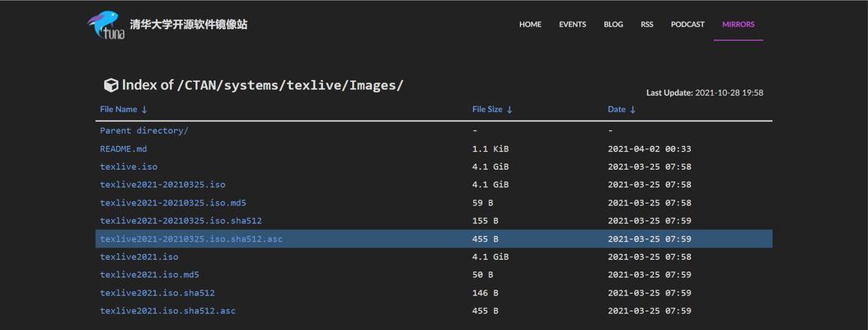Open README.md file link
Viewport: 868px width, 330px height.
[124, 149]
